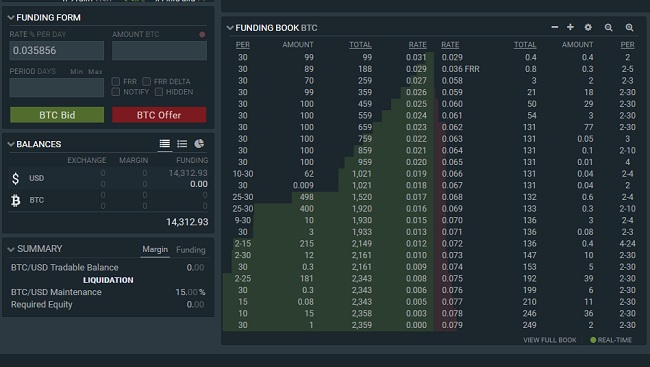Click BTC/USD Maintenance 15.00% value
The height and width of the screenshot is (367, 650).
click(190, 292)
